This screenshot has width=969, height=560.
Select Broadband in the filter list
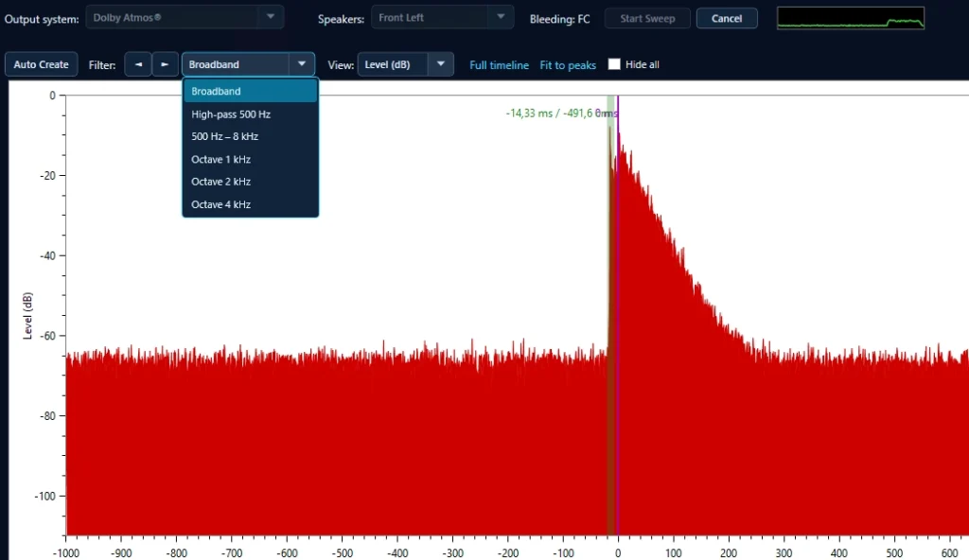(x=250, y=91)
